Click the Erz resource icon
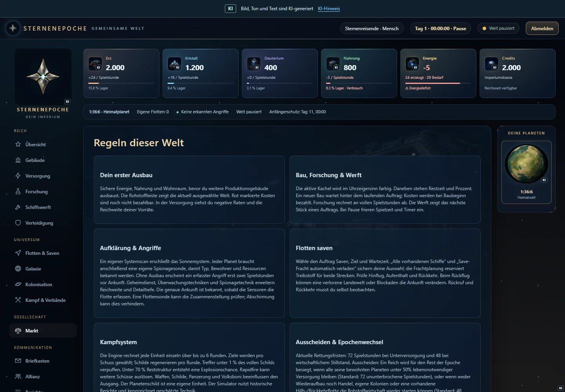The image size is (565, 392). pyautogui.click(x=95, y=64)
